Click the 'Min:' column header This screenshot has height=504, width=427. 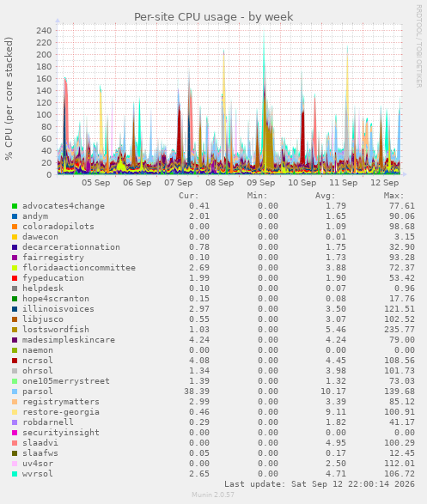pyautogui.click(x=257, y=196)
